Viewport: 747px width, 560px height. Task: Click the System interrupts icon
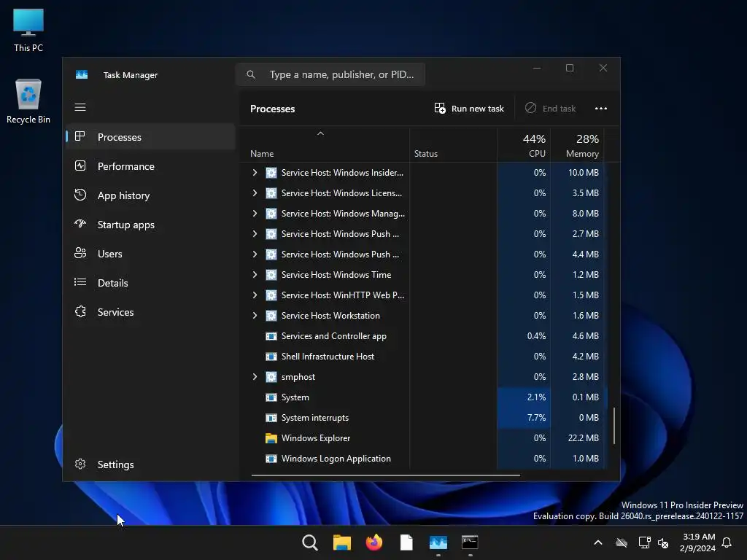271,418
